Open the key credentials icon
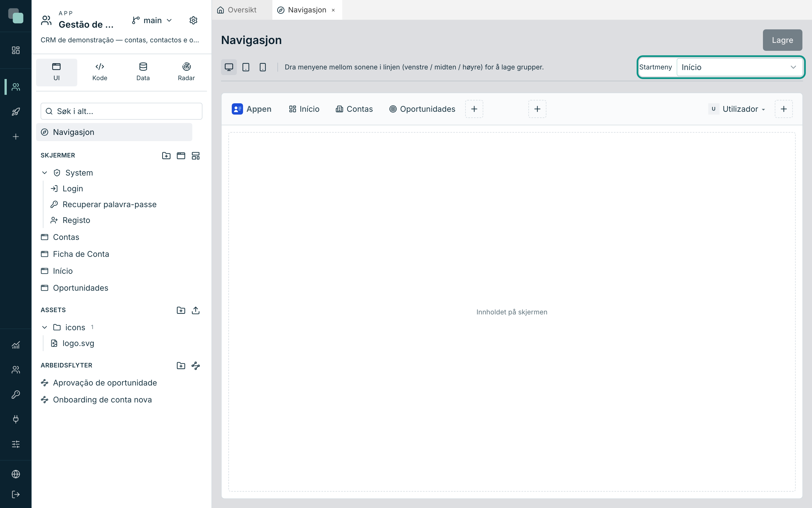 click(16, 395)
